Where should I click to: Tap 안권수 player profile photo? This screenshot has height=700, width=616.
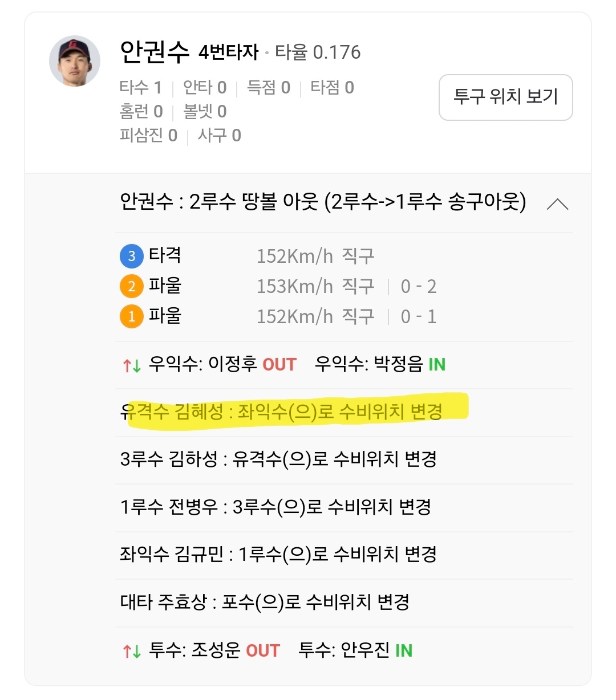pos(75,62)
